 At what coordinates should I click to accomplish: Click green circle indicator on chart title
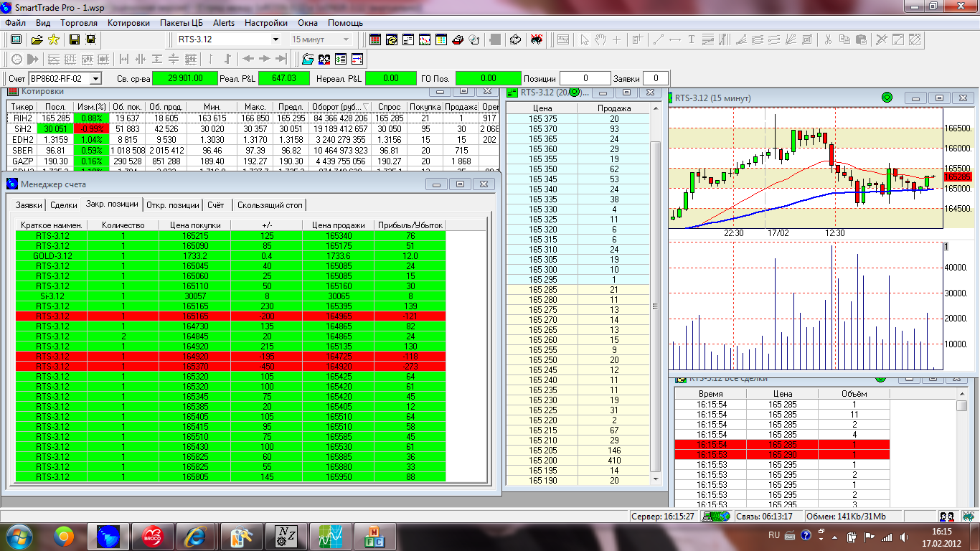click(886, 98)
